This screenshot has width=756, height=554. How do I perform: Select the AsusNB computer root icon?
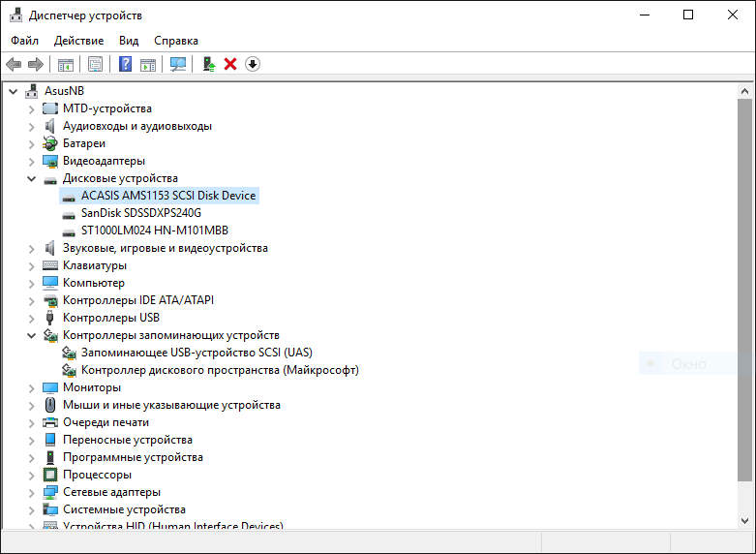(31, 91)
